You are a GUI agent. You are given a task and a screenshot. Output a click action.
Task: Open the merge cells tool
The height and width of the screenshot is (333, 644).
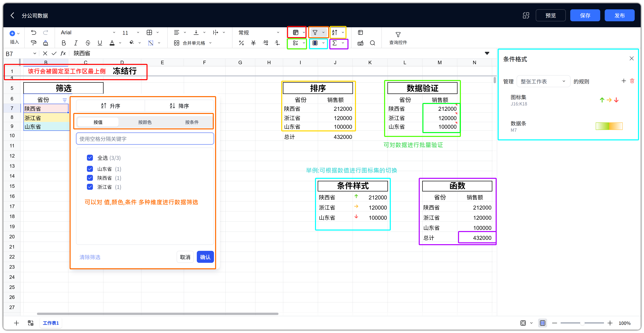click(x=190, y=43)
